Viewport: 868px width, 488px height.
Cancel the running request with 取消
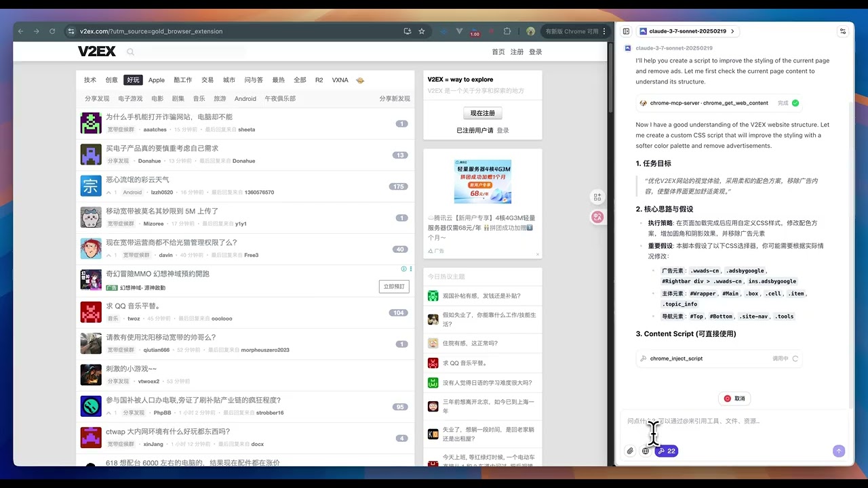pos(734,399)
